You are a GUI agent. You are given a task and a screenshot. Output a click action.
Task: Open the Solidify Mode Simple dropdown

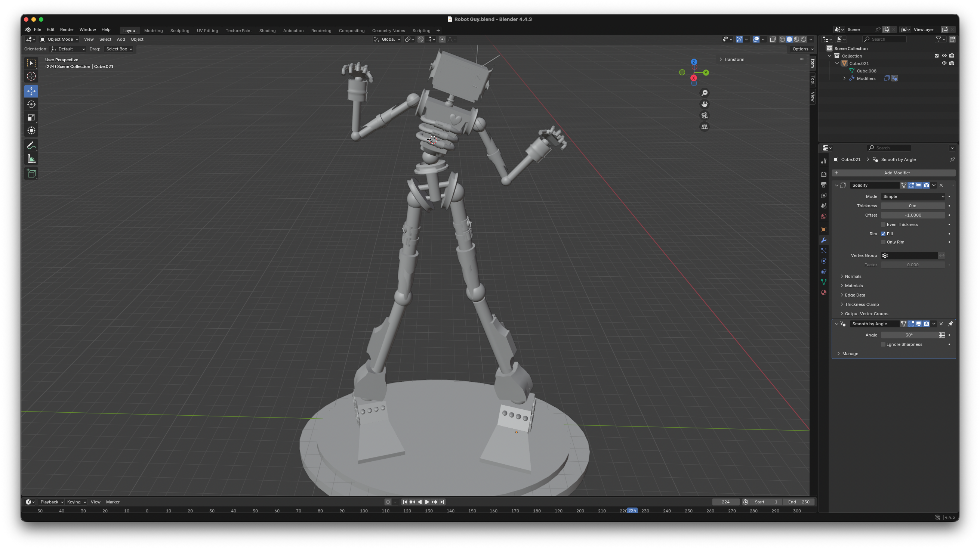(x=913, y=196)
